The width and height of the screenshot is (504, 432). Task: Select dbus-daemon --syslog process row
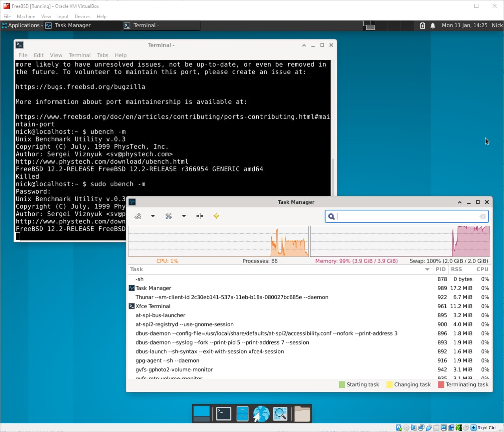[x=309, y=343]
